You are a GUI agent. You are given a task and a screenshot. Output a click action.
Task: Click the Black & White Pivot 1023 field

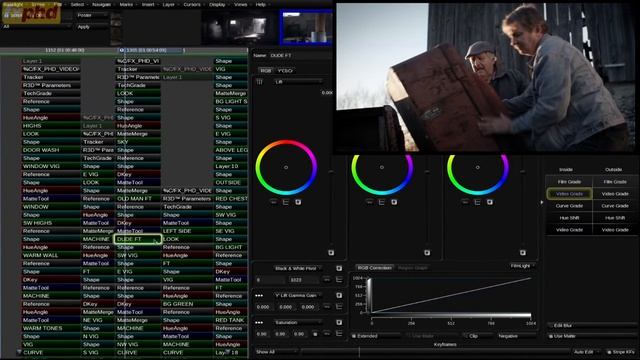click(304, 280)
